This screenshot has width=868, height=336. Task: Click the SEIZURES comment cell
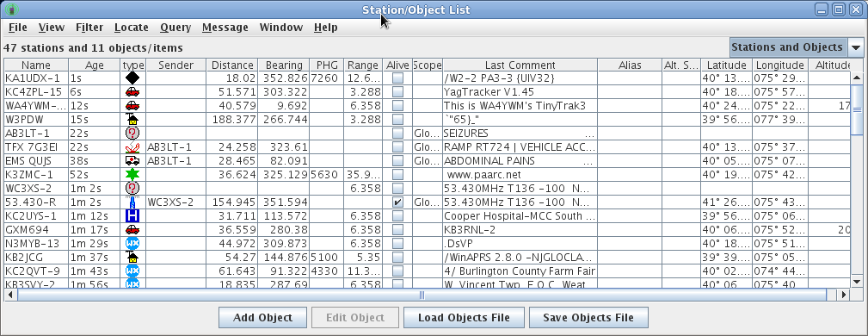[520, 133]
